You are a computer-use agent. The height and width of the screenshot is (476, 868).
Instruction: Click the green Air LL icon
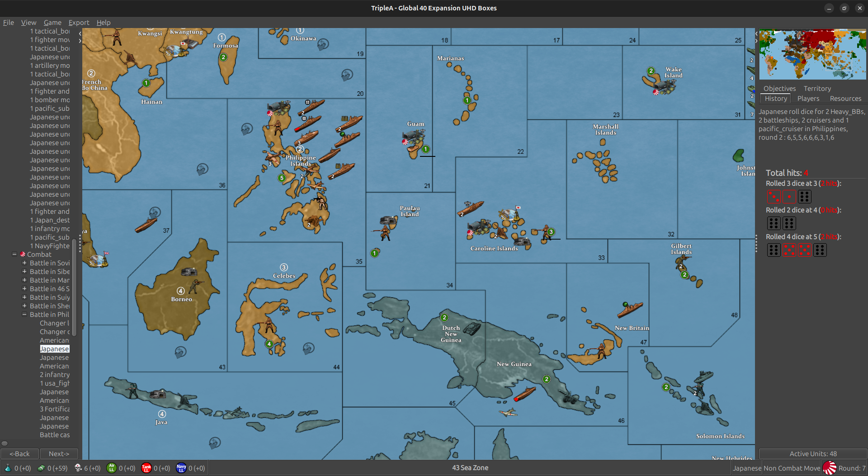pyautogui.click(x=111, y=468)
